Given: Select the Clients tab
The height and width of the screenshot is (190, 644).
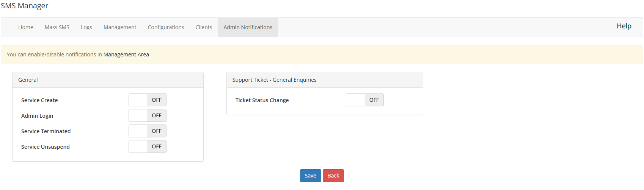Looking at the screenshot, I should coord(204,27).
